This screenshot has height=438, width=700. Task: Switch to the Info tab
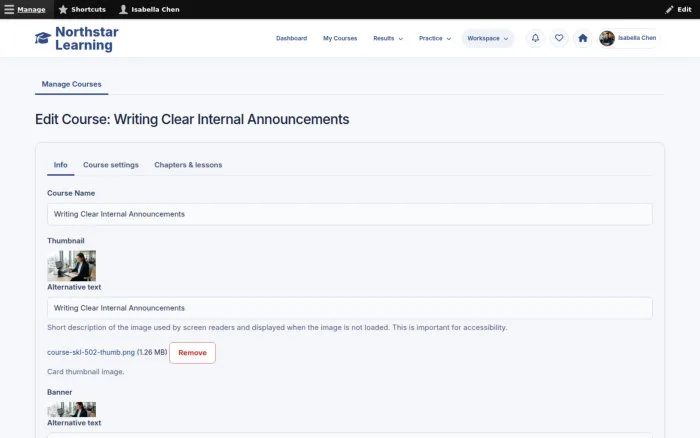(61, 165)
